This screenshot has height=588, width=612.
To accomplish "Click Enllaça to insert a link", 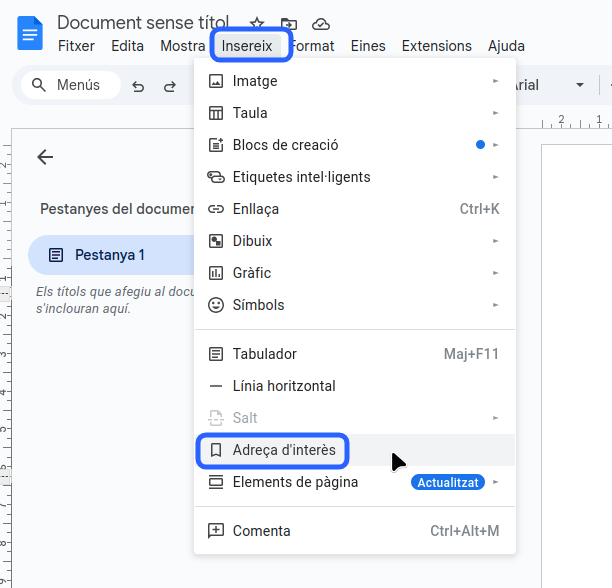I will [255, 209].
